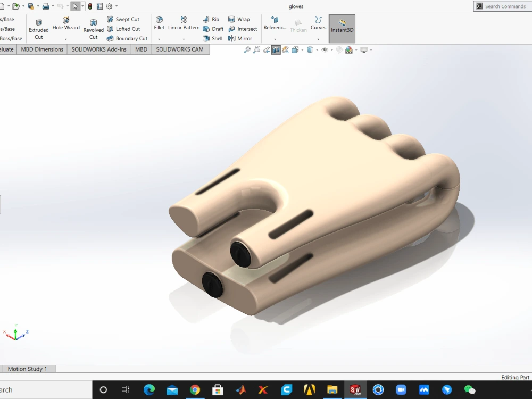Open the SOLIDWORKS Add-Ins tab
Viewport: 532px width, 399px height.
(99, 49)
